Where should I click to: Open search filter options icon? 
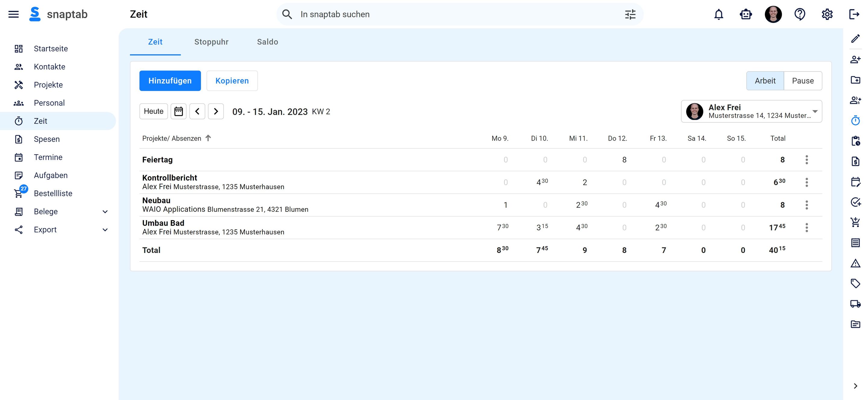tap(630, 14)
